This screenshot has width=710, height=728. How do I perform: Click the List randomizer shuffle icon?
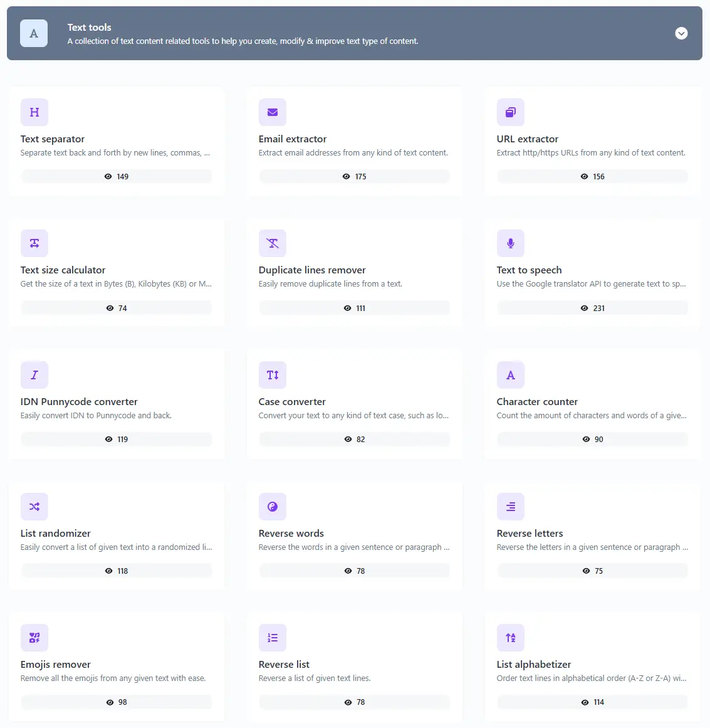coord(34,507)
